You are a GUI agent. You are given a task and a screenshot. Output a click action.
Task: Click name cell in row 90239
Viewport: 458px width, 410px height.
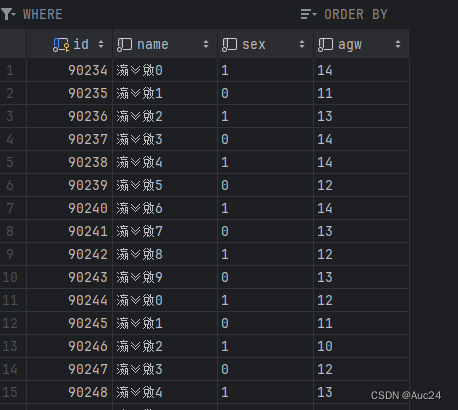pyautogui.click(x=165, y=185)
